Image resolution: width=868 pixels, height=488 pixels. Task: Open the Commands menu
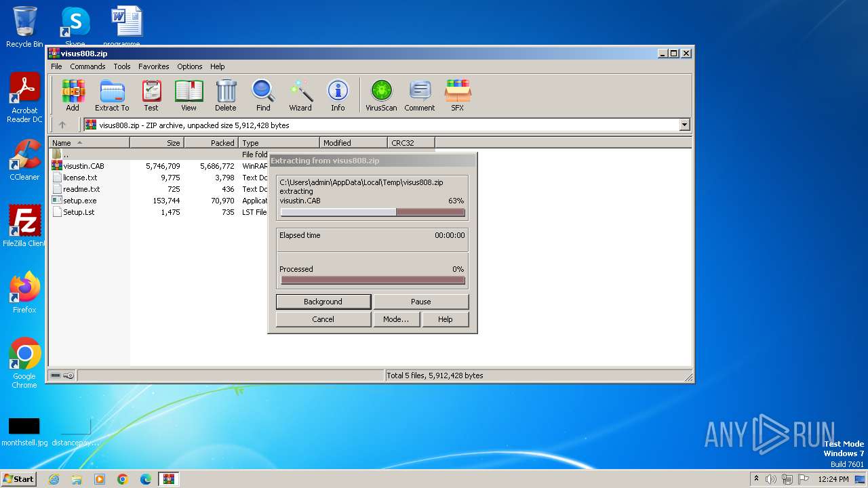pos(87,66)
